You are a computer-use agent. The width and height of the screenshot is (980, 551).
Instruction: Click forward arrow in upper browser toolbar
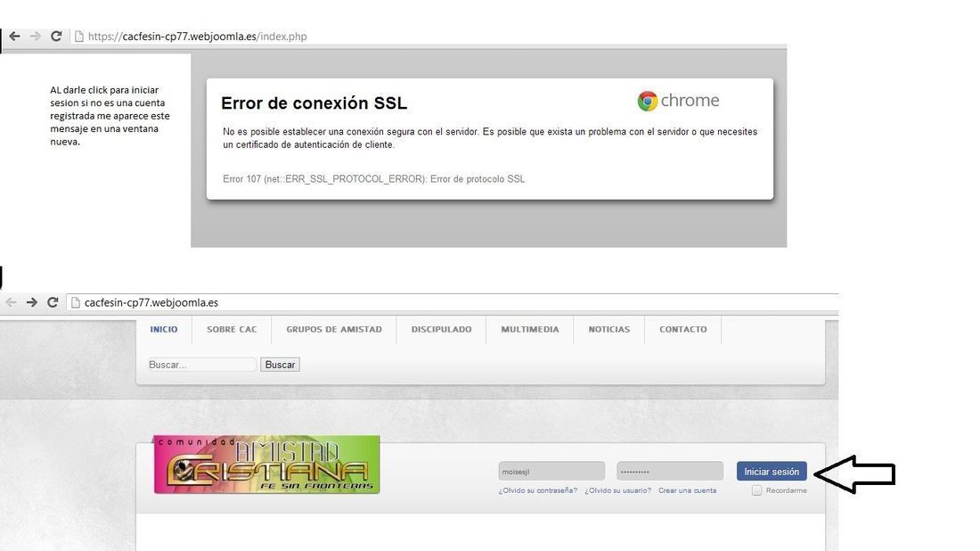click(x=35, y=37)
